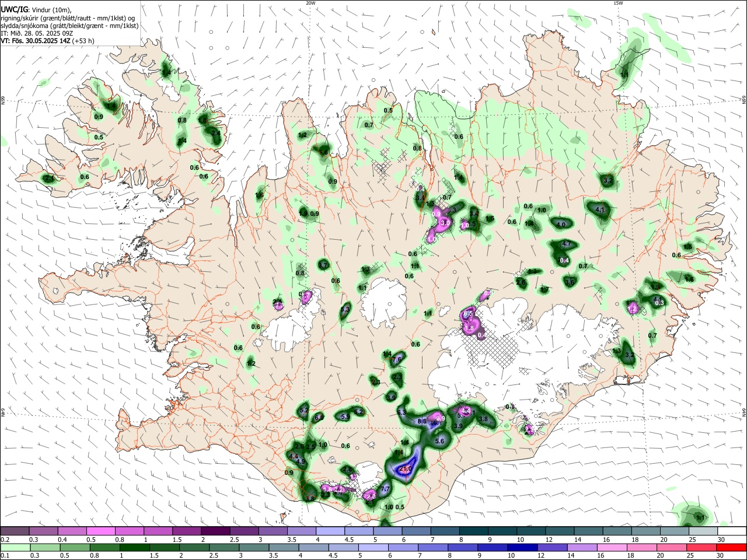Select the bright red rain swatch after 30

pos(731,547)
